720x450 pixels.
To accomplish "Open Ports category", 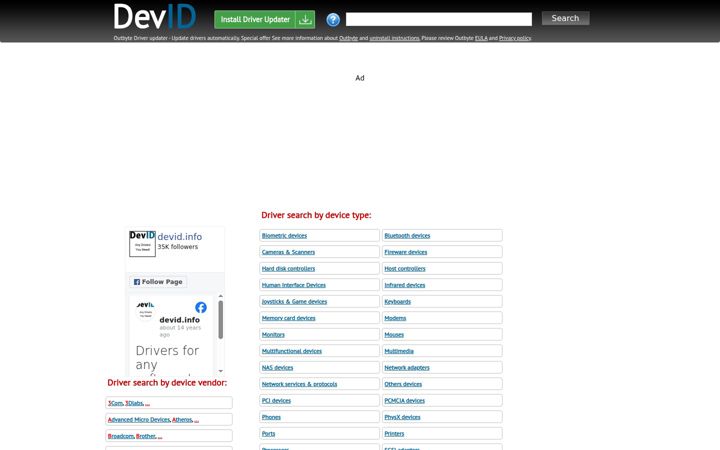I will (x=269, y=434).
